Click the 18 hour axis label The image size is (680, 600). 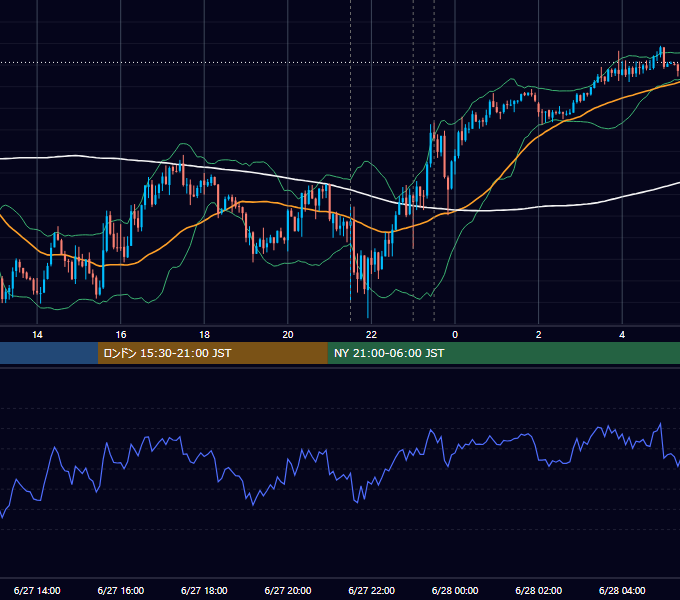[x=204, y=335]
